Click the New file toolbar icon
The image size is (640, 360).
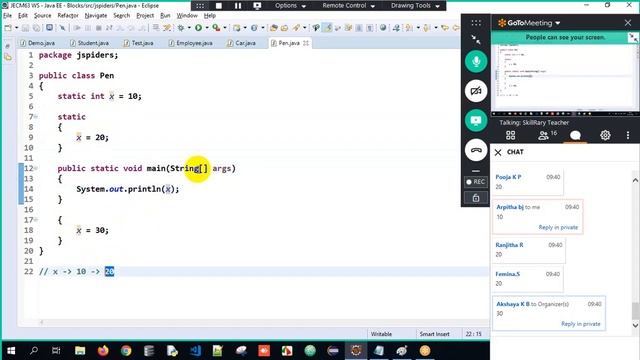pos(8,28)
